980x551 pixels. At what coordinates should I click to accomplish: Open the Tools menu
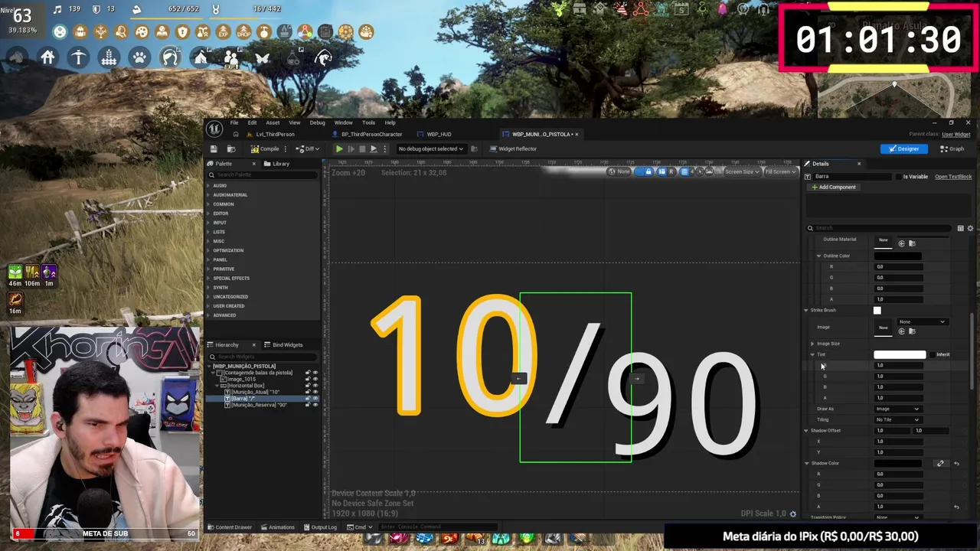(x=368, y=122)
